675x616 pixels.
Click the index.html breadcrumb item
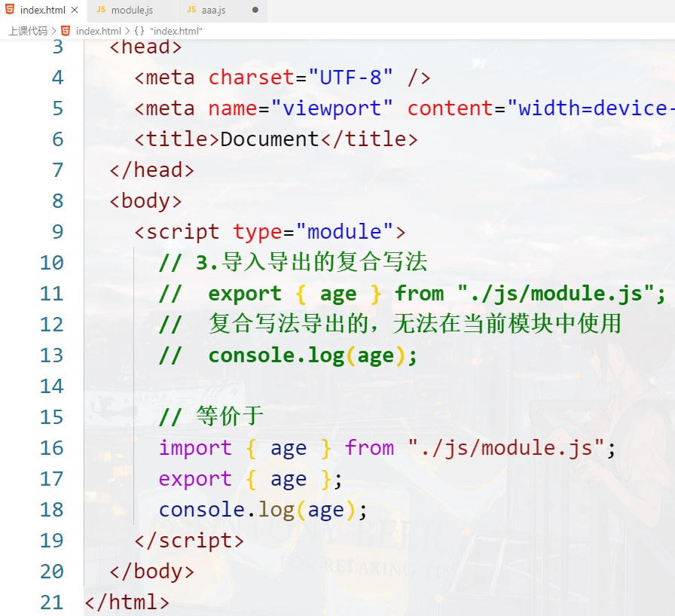(99, 31)
